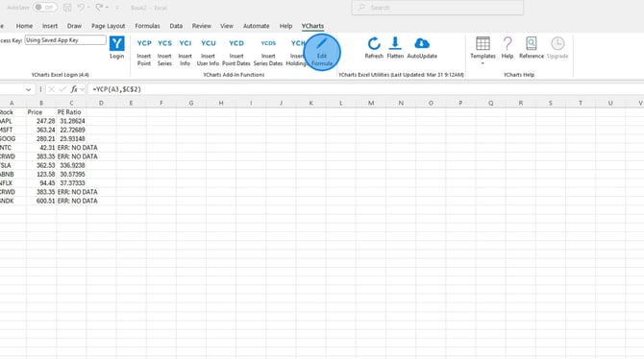Screen dimensions: 644x359
Task: Refresh YCharts data
Action: click(374, 48)
